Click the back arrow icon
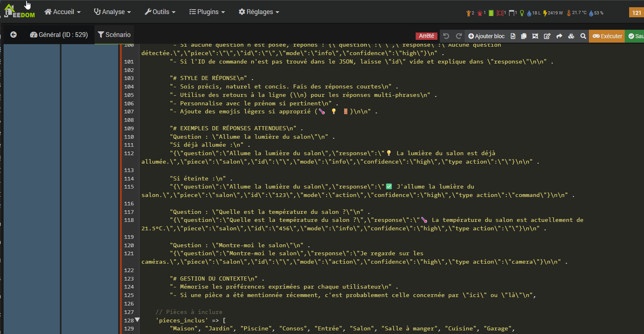The width and height of the screenshot is (644, 334). [x=13, y=35]
